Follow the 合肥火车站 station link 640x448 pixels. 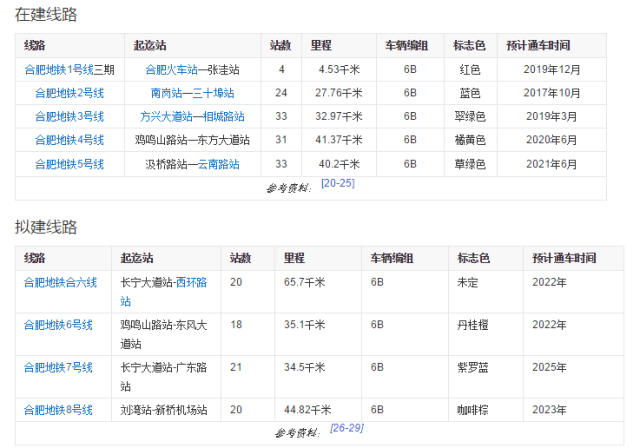click(171, 70)
